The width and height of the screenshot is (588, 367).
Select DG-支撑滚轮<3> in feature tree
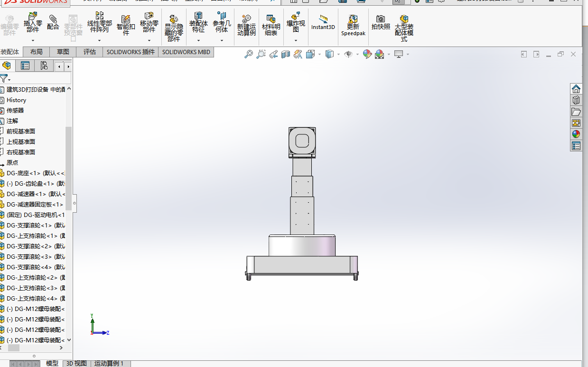click(35, 257)
